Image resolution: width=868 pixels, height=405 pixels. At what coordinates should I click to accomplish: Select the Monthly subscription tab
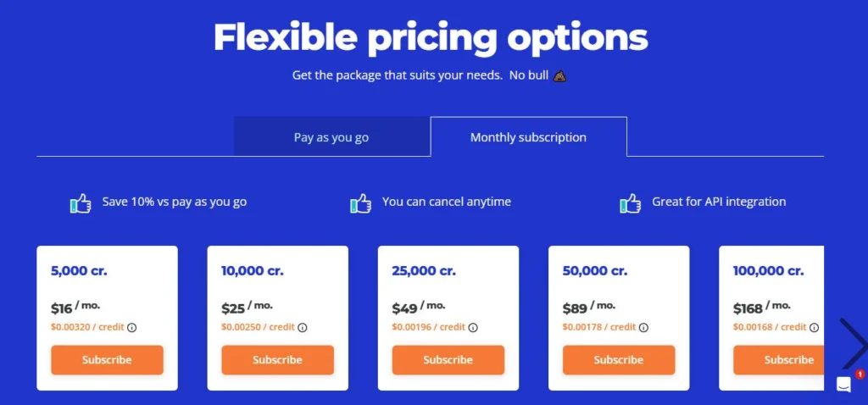point(528,137)
